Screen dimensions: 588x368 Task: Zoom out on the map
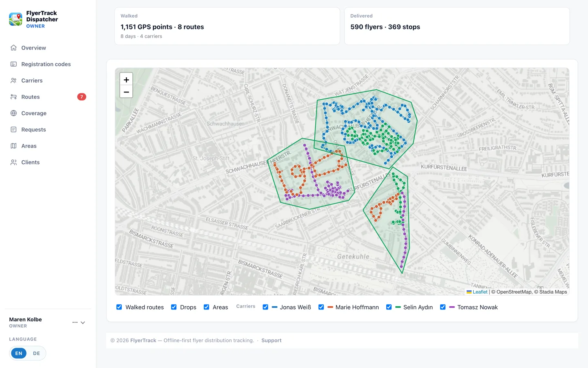coord(126,92)
